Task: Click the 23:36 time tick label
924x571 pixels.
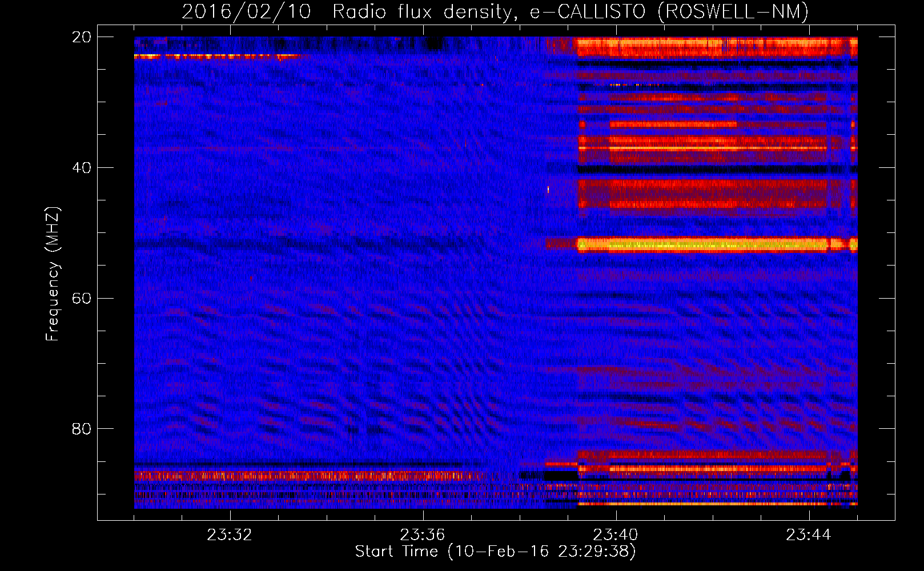Action: point(423,535)
